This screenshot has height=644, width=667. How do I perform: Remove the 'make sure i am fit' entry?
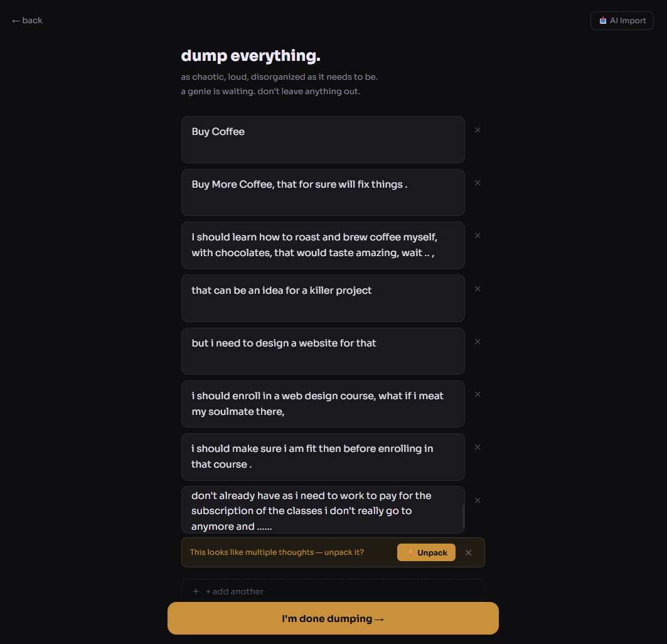pos(478,447)
